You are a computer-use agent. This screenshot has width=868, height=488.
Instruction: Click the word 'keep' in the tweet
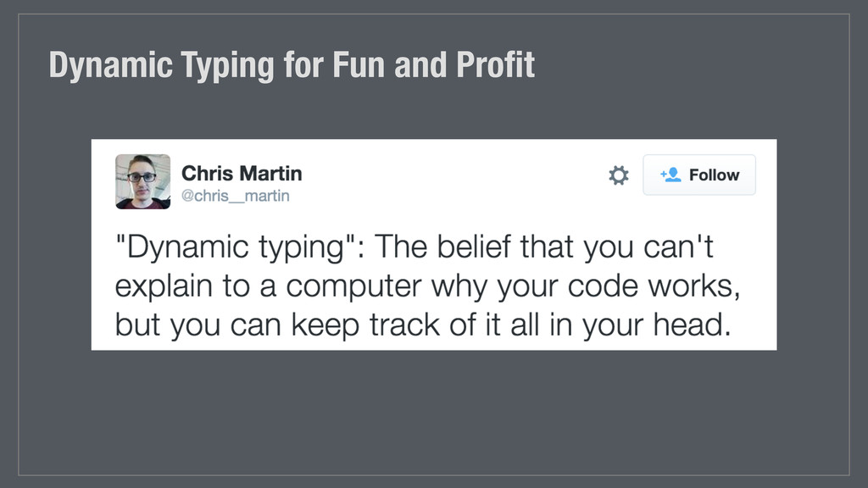pos(325,324)
